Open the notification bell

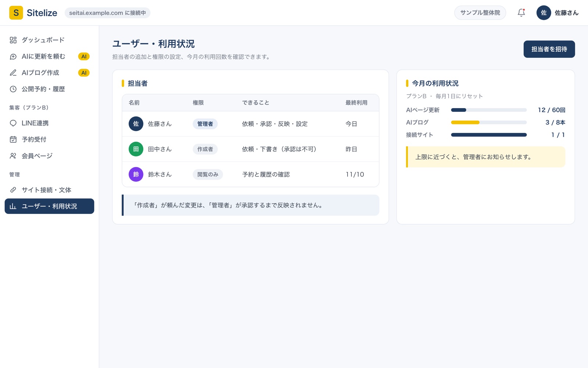[521, 13]
